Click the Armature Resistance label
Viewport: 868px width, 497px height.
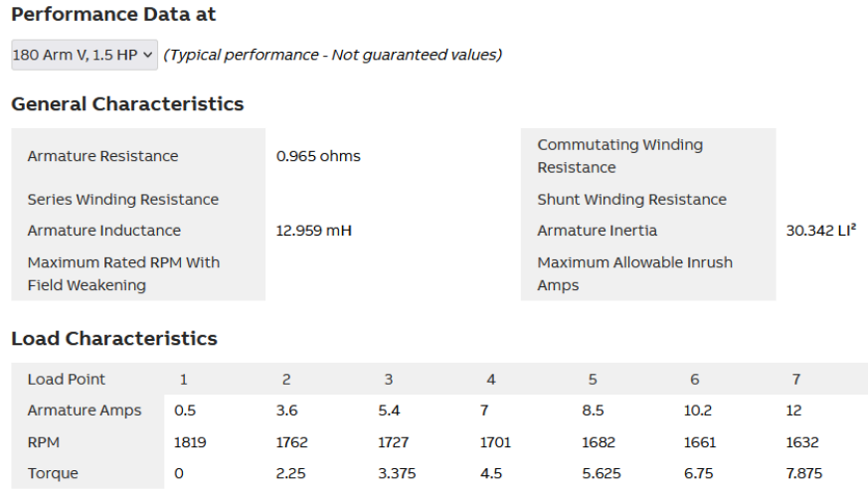coord(102,156)
